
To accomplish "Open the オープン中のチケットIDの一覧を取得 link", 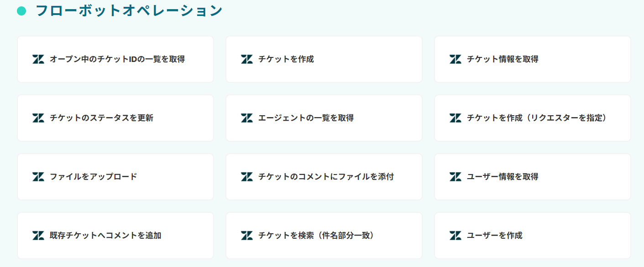I will tap(117, 59).
